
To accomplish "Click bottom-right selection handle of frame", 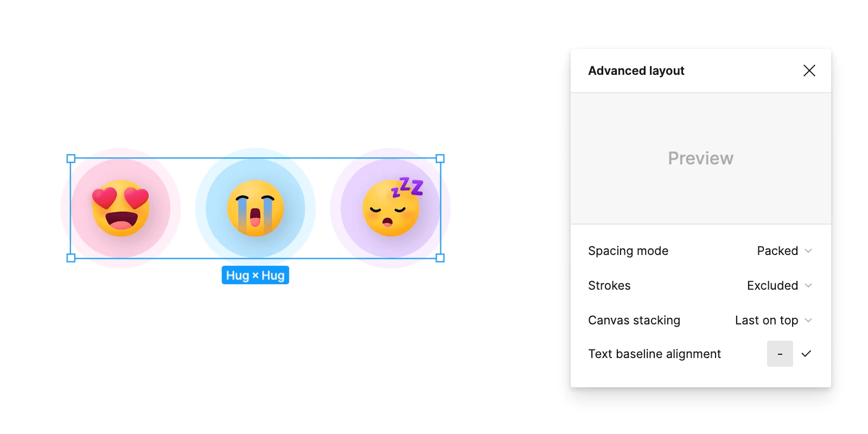I will [441, 258].
